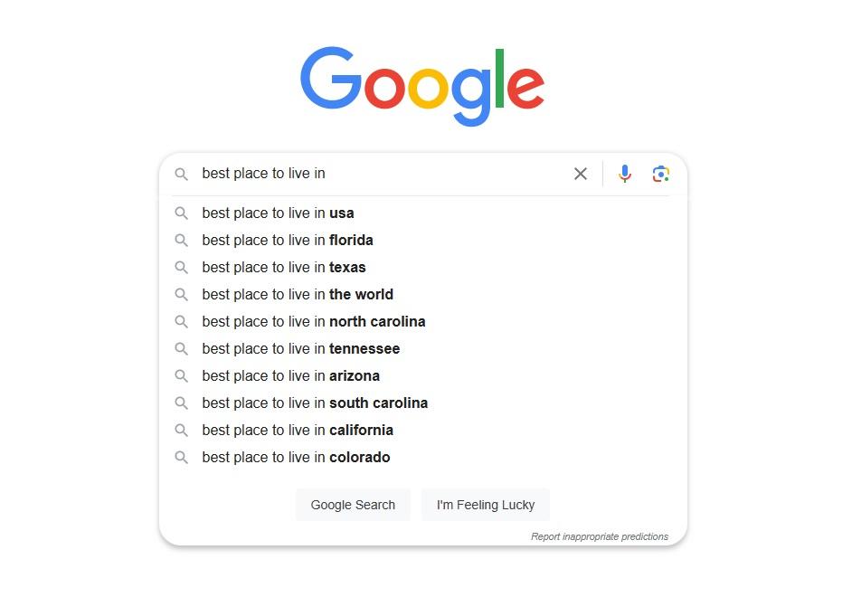Screen dimensions: 852x616
Task: Select suggestion 'best place to live in usa'
Action: [278, 213]
